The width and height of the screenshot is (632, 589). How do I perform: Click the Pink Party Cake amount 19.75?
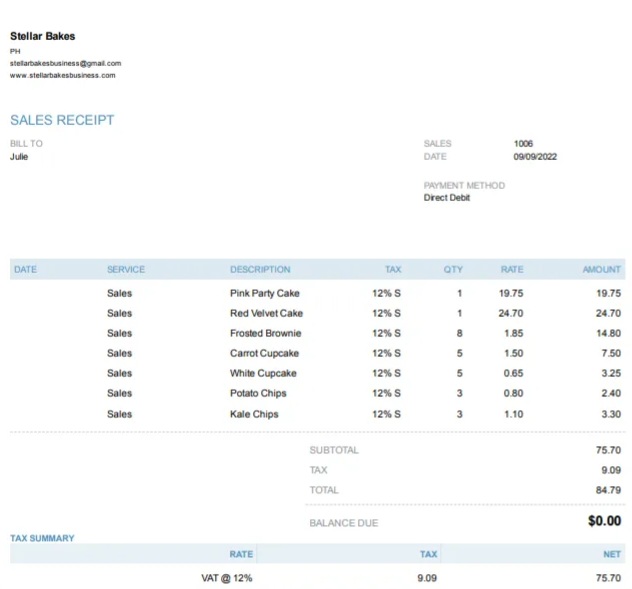(608, 293)
